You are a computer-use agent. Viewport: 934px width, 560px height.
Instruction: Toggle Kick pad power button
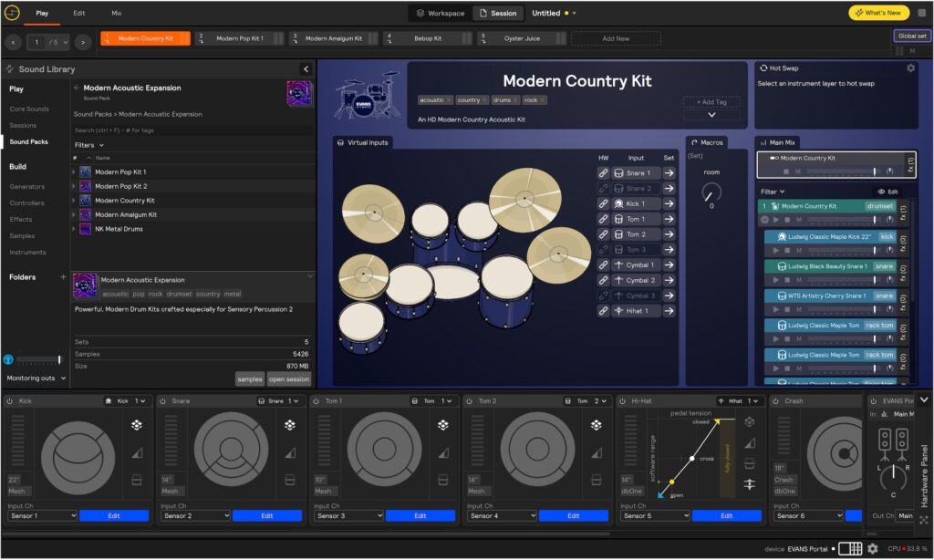coord(9,401)
